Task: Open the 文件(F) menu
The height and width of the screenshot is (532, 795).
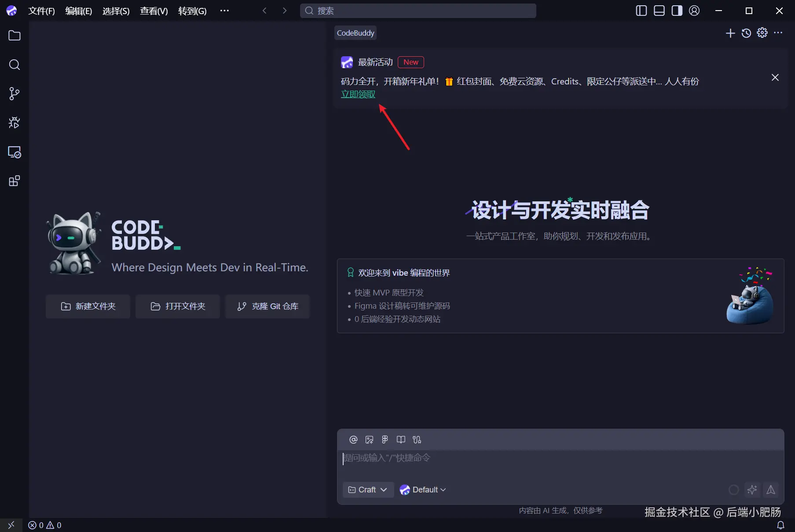Action: (41, 11)
